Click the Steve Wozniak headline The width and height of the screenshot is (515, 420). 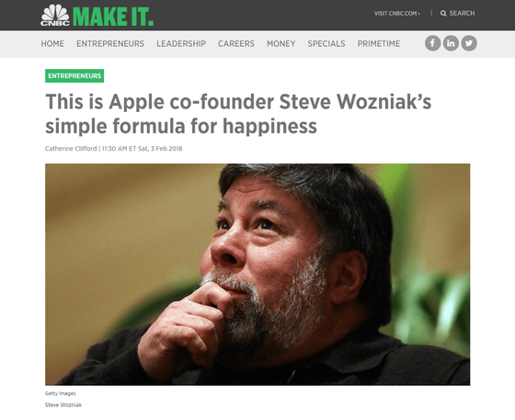click(238, 114)
